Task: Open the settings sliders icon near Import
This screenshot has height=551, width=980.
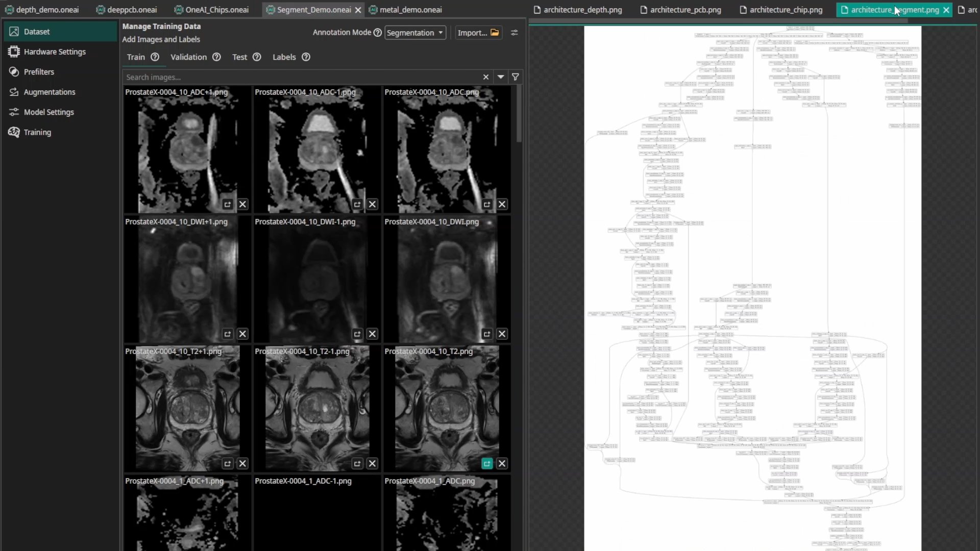Action: pyautogui.click(x=514, y=32)
